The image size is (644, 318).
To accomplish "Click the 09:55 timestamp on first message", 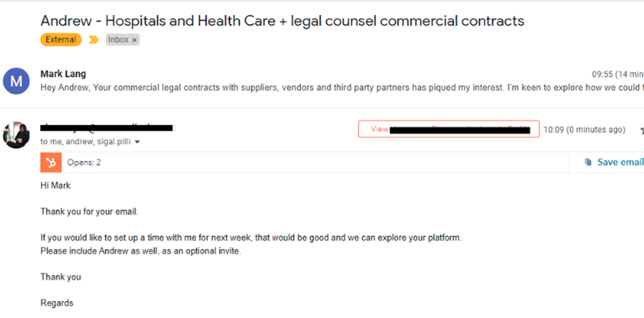I will [618, 74].
